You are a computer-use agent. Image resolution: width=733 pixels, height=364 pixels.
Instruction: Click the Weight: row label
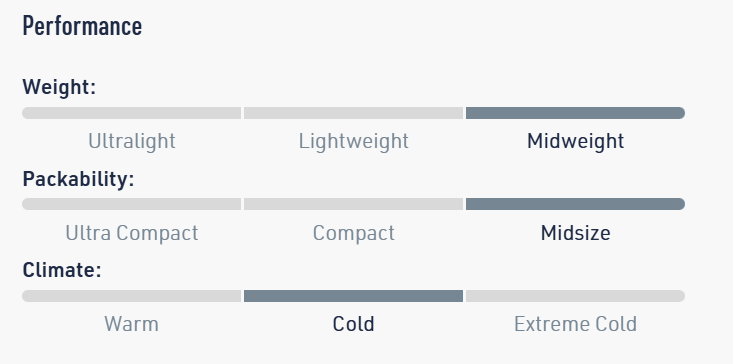click(59, 87)
